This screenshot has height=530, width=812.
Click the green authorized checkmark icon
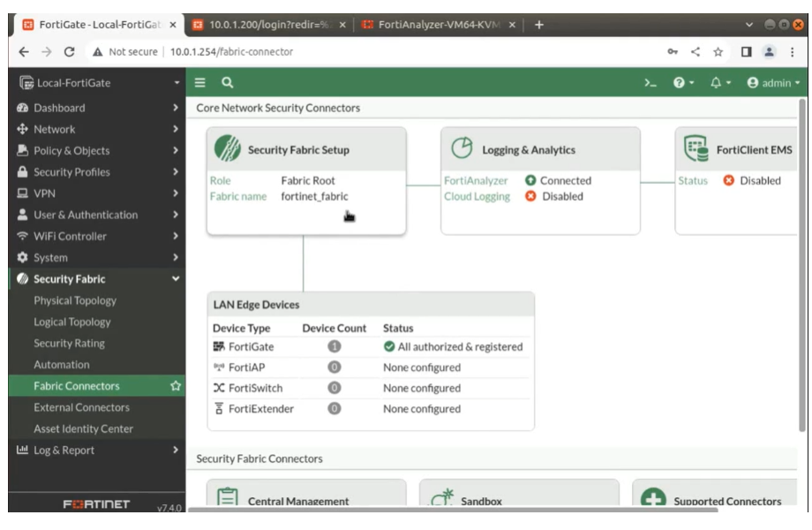coord(389,346)
